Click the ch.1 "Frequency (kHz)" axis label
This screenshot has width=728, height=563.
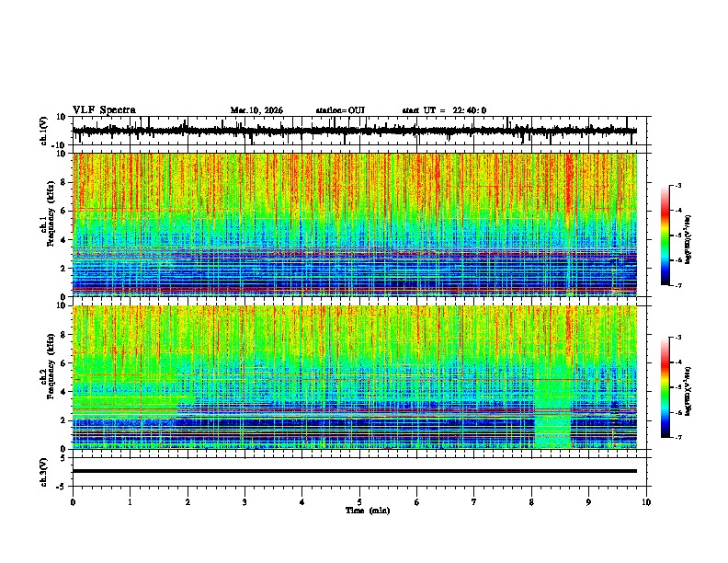click(51, 213)
